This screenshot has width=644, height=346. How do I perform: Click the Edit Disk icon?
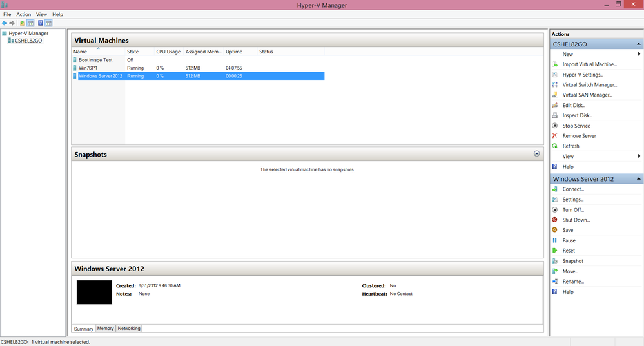[555, 105]
